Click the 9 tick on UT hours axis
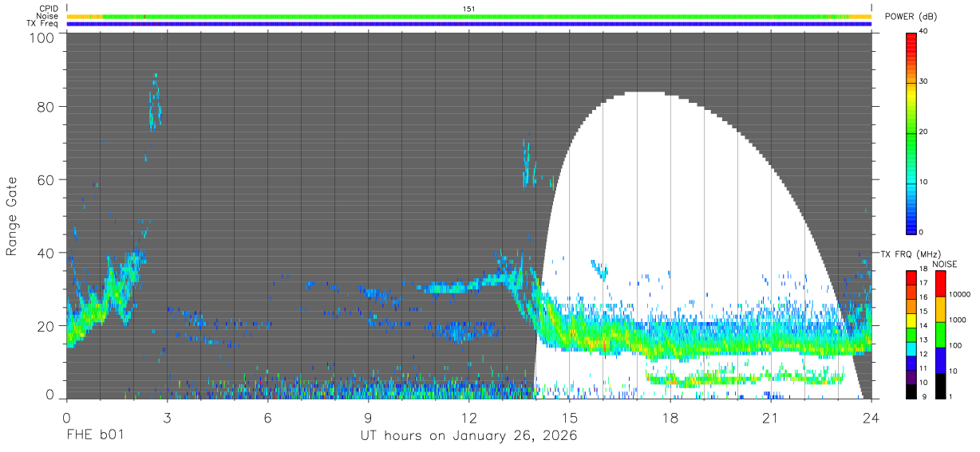The image size is (980, 452). tap(368, 417)
